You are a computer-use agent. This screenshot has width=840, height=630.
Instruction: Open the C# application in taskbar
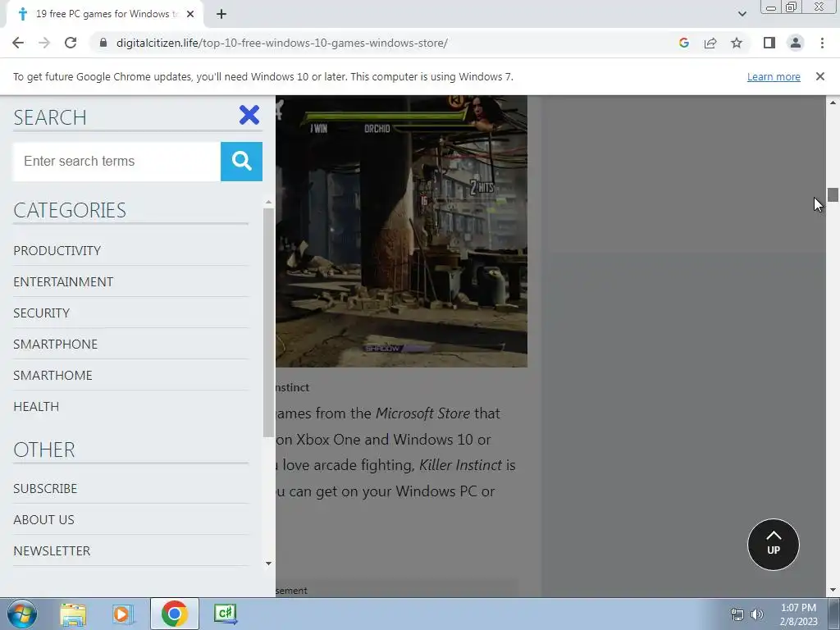[226, 614]
